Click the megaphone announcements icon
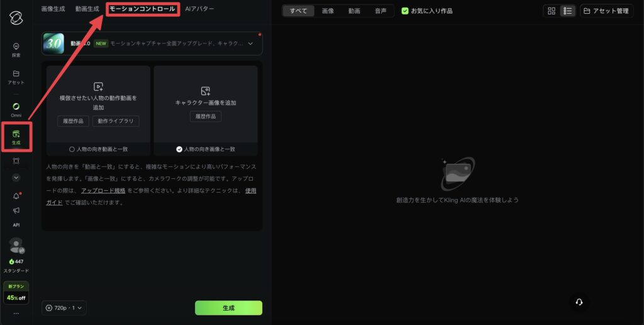Viewport: 644px width, 325px height. pos(16,210)
